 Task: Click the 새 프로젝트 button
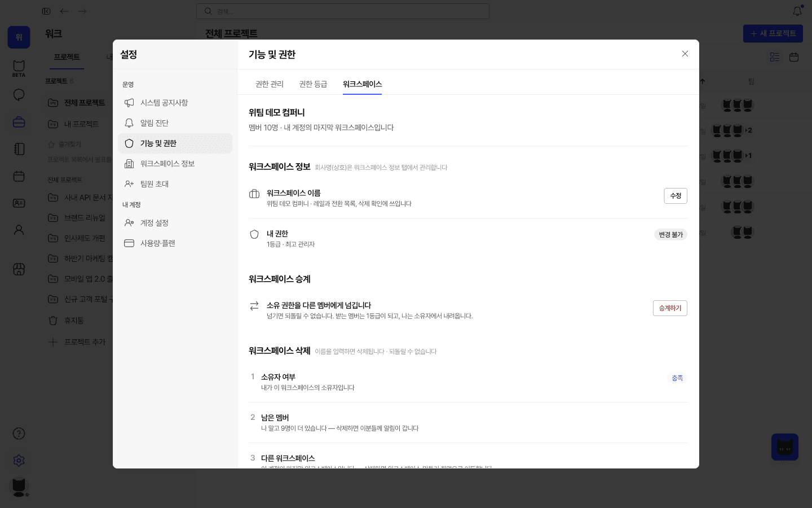[x=773, y=33]
